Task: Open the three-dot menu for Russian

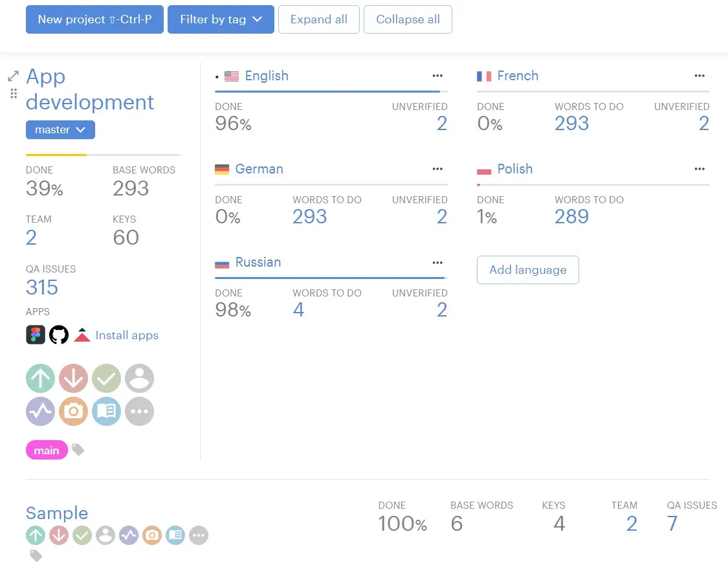Action: (437, 262)
